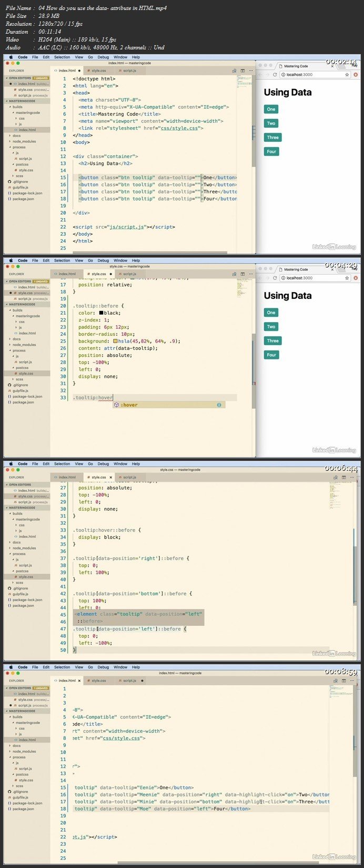Click split editor icon in the 00:02:14 frame
This screenshot has width=364, height=868.
242,70
